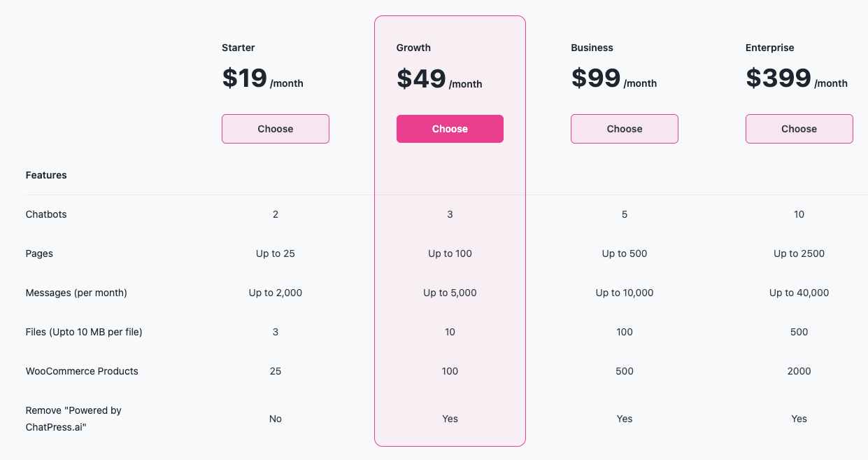Viewport: 868px width, 460px height.
Task: Select the Enterprise plan heading
Action: [x=769, y=48]
